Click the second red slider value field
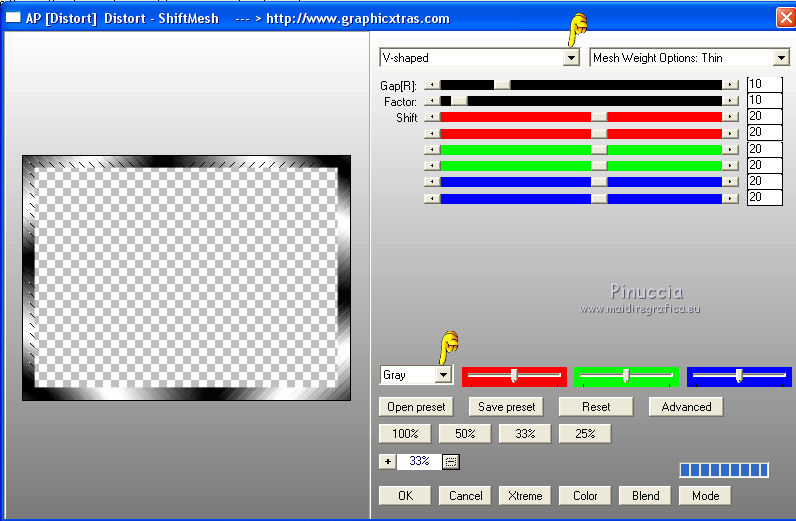The height and width of the screenshot is (521, 796). pos(765,133)
